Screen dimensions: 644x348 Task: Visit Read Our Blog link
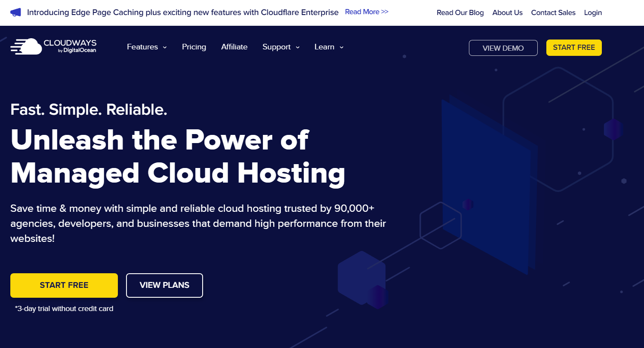tap(460, 13)
